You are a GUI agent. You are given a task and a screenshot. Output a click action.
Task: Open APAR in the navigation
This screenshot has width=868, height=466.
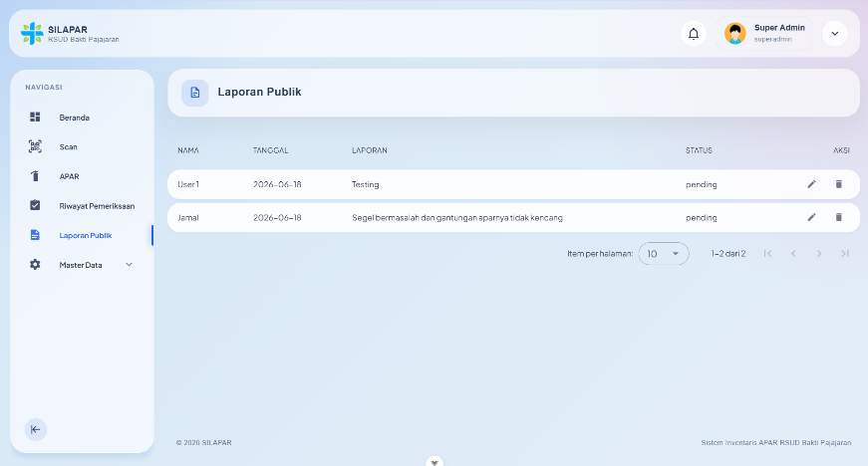82,176
